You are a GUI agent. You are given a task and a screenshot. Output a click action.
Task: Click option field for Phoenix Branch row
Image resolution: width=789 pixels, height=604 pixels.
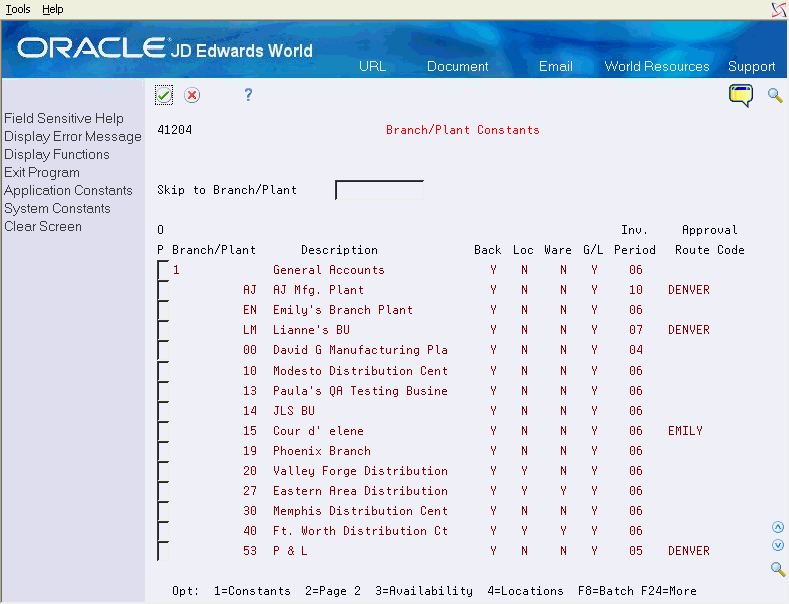click(163, 451)
